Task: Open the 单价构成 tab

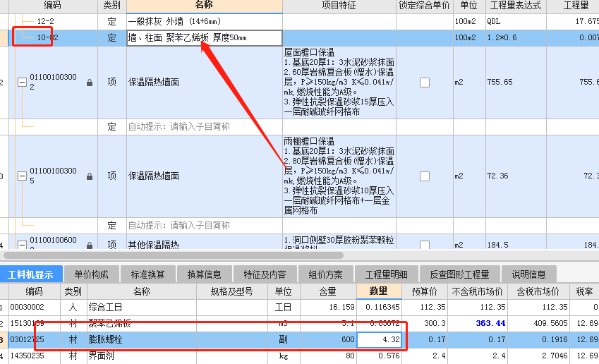Action: [x=91, y=274]
